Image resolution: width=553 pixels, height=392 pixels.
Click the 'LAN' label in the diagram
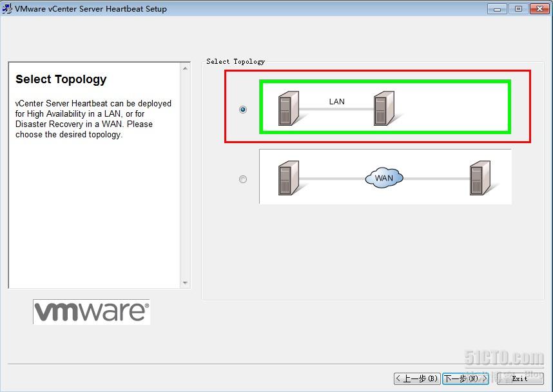pos(337,102)
